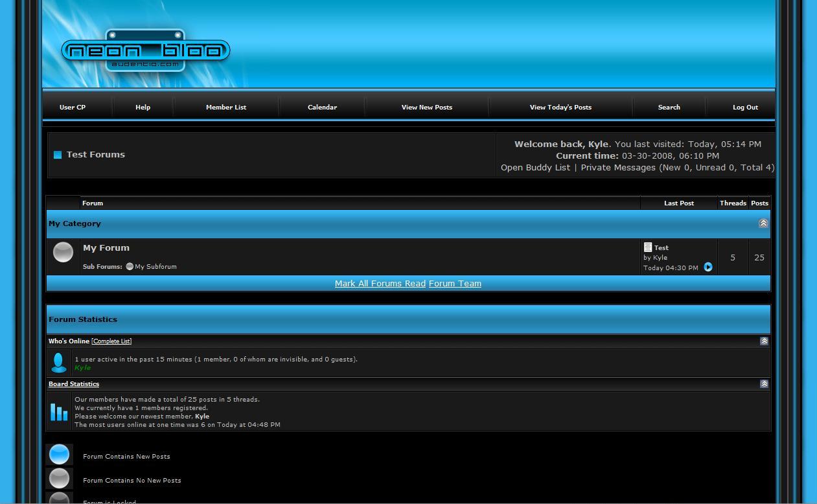Open the Private Messages link
Screen dimensions: 817x504
point(618,168)
